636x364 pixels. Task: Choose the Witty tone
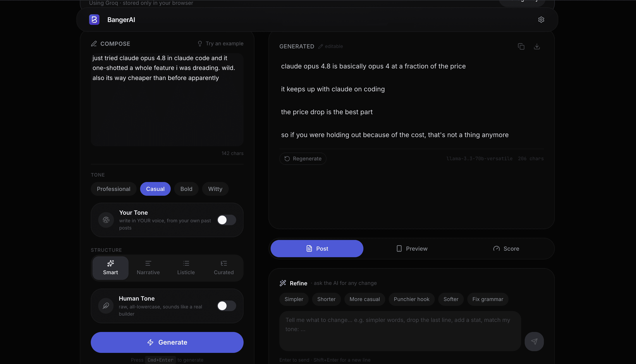click(215, 189)
